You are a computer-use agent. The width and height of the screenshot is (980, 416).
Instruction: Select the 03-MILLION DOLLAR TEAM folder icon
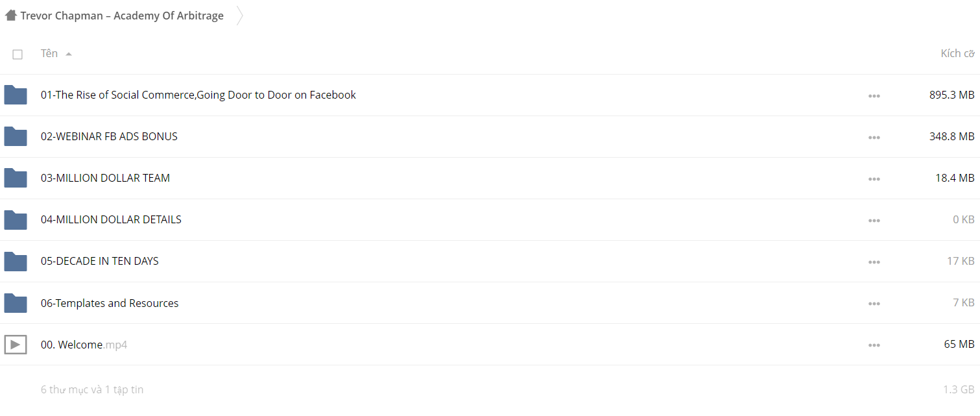16,178
